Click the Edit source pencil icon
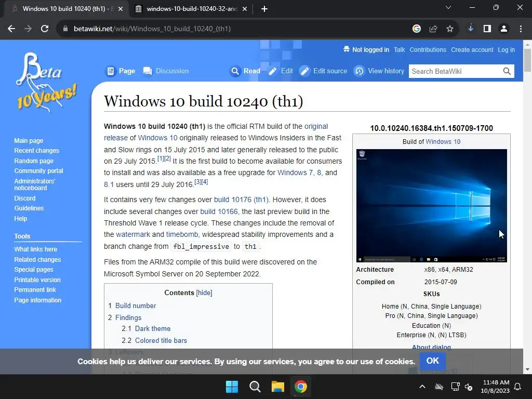The height and width of the screenshot is (399, 532). click(304, 71)
